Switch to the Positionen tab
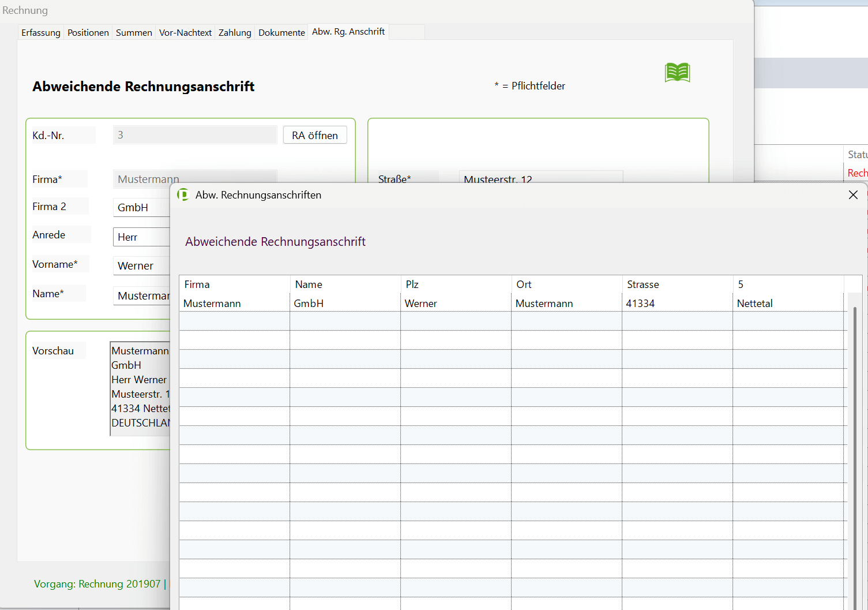 (88, 33)
